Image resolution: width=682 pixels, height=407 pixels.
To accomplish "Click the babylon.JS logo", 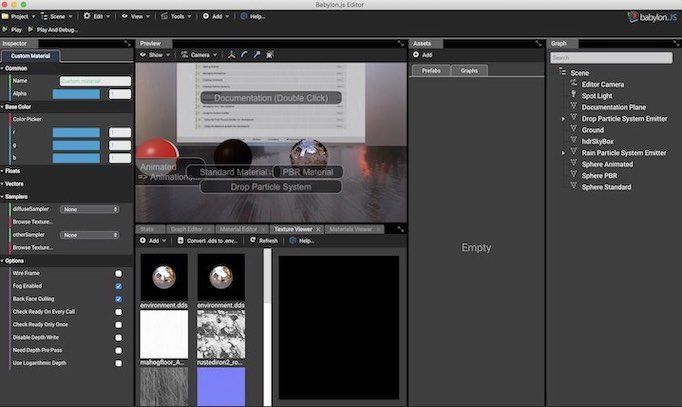I will [652, 17].
